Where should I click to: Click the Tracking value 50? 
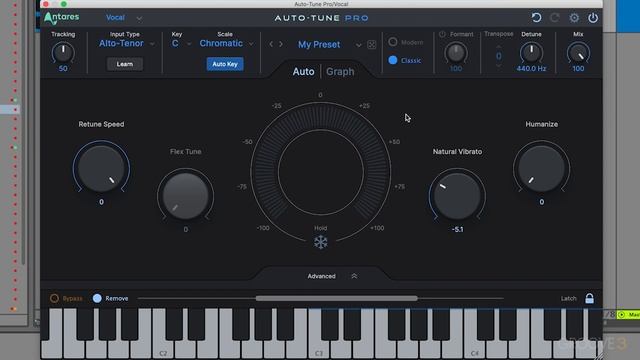point(63,69)
